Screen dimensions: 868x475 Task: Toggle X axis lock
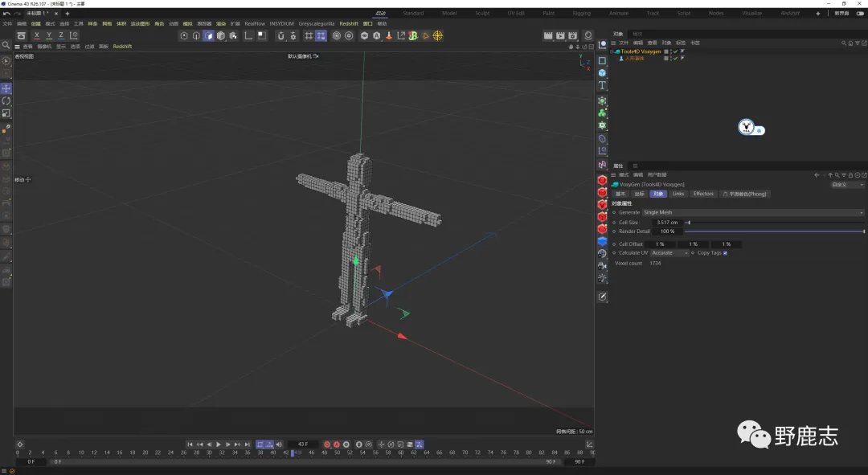coord(36,35)
